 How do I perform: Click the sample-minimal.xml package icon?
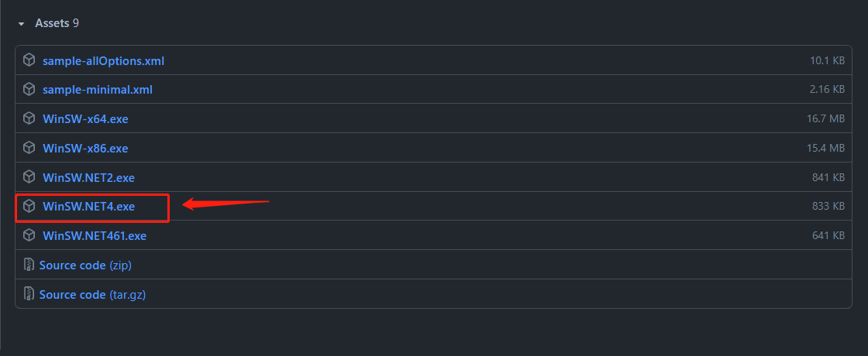click(29, 90)
